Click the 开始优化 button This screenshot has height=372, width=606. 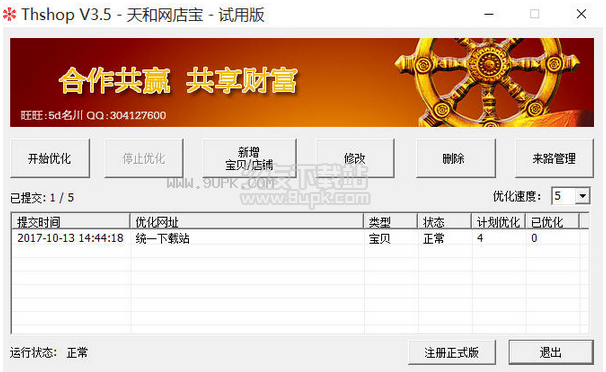50,158
